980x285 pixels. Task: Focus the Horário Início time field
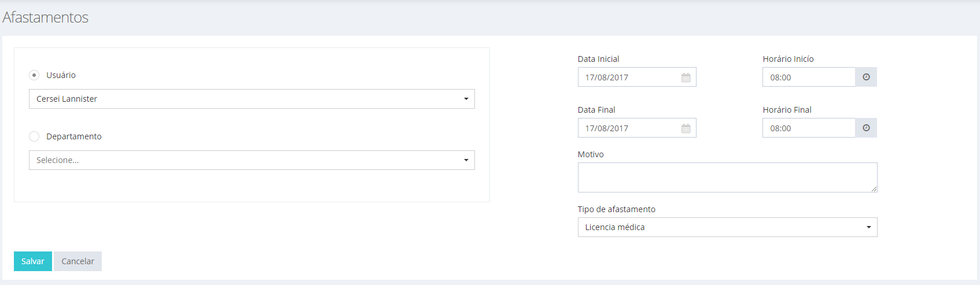(x=809, y=77)
